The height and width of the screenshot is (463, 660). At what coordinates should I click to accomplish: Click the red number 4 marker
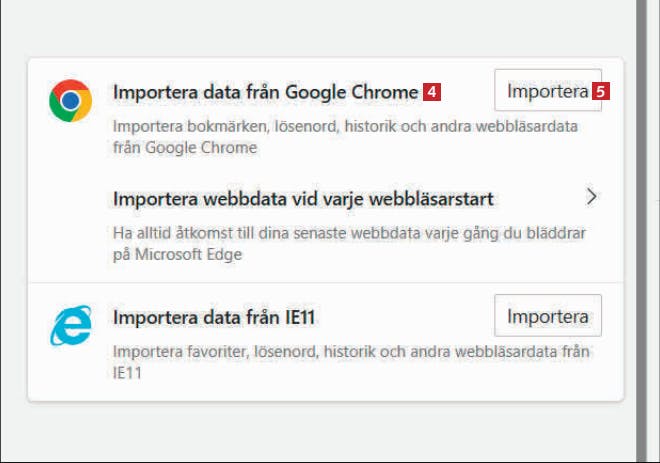pos(432,92)
